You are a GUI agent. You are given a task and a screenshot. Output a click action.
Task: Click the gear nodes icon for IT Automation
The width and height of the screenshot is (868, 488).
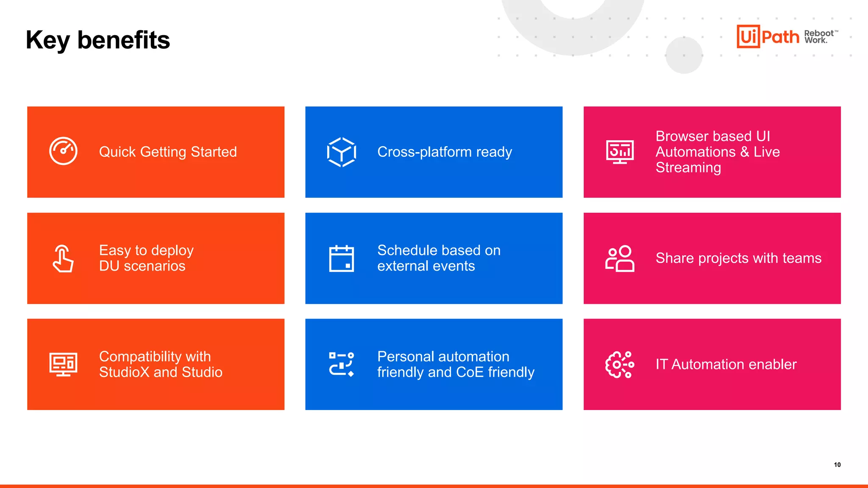click(x=620, y=364)
